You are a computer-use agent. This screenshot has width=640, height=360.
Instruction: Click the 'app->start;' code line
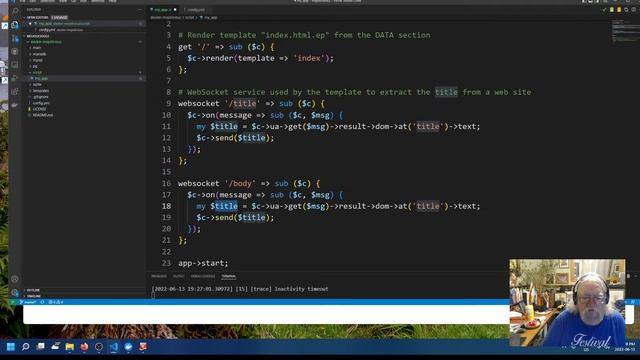(x=203, y=263)
